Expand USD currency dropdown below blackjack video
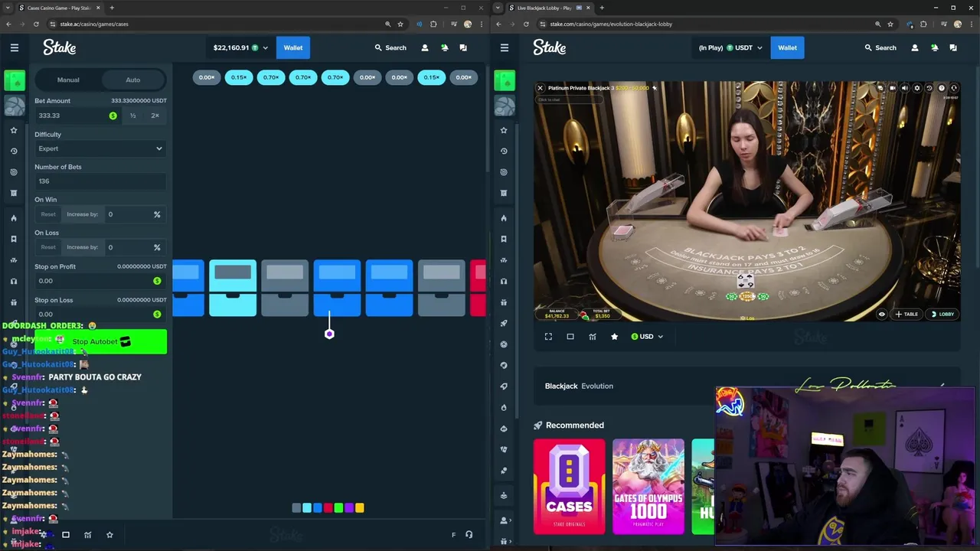Image resolution: width=980 pixels, height=551 pixels. (647, 337)
